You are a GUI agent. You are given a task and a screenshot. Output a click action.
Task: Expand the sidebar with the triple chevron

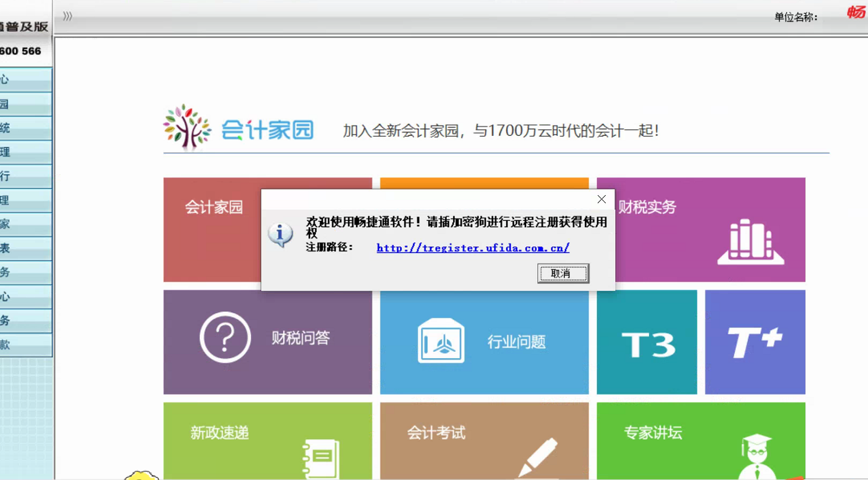pyautogui.click(x=68, y=16)
